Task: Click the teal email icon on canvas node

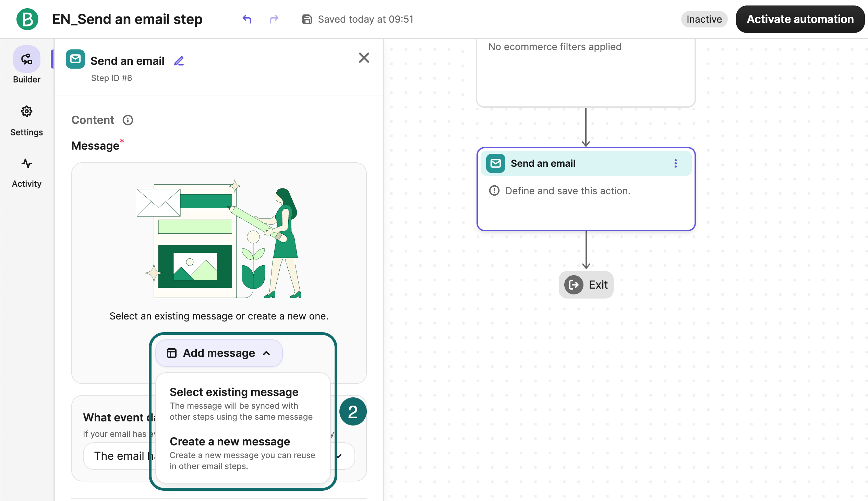Action: pos(495,163)
